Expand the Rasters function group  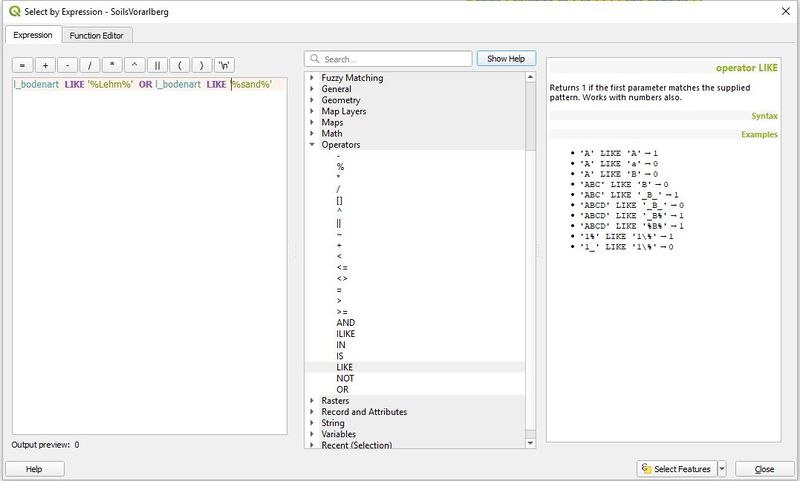312,401
